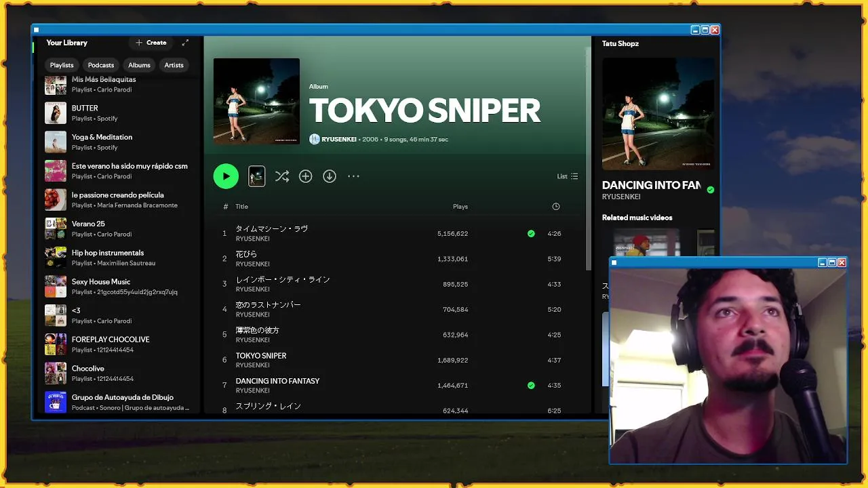Click Tatu Shopz header in right panel
This screenshot has height=488, width=868.
point(620,43)
